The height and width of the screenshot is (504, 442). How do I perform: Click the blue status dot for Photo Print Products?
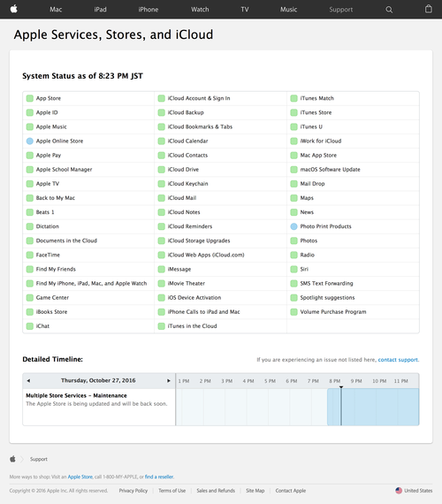[x=293, y=226]
